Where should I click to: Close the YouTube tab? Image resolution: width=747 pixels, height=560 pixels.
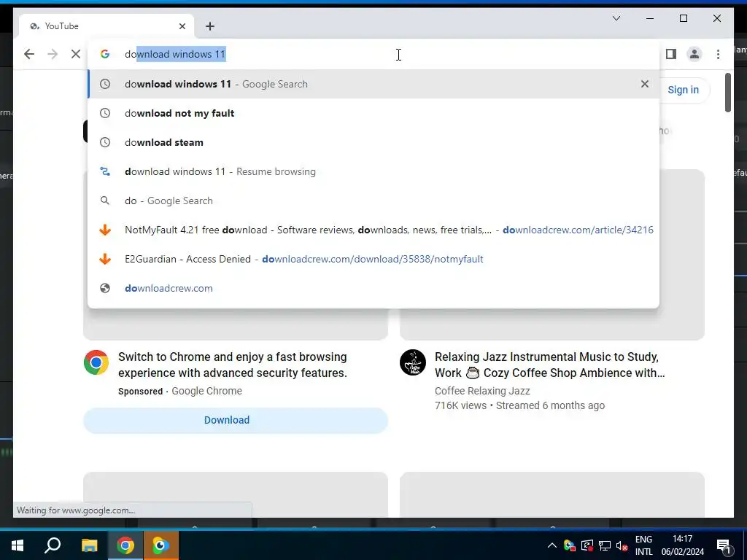pyautogui.click(x=182, y=26)
